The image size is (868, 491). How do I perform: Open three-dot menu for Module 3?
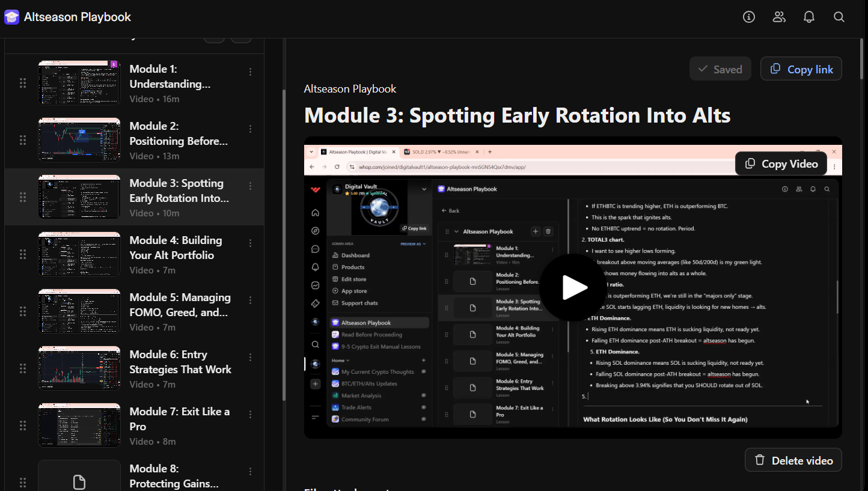(251, 186)
